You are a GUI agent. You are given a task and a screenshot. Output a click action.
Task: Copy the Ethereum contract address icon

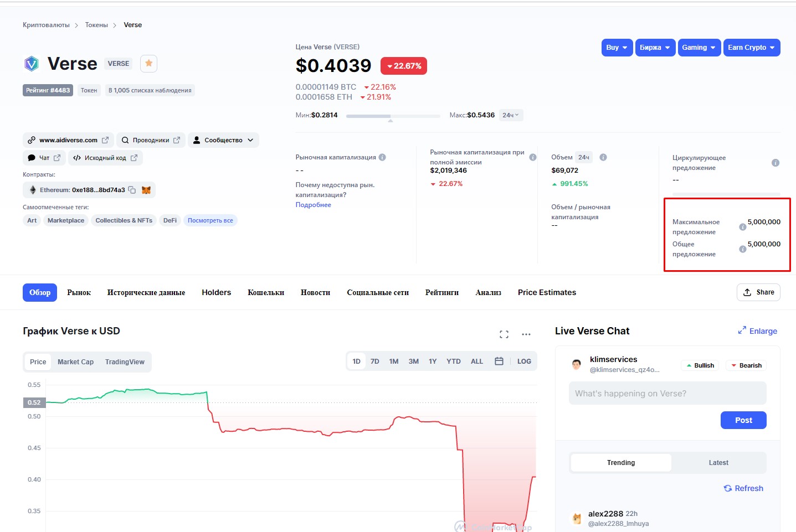point(132,190)
